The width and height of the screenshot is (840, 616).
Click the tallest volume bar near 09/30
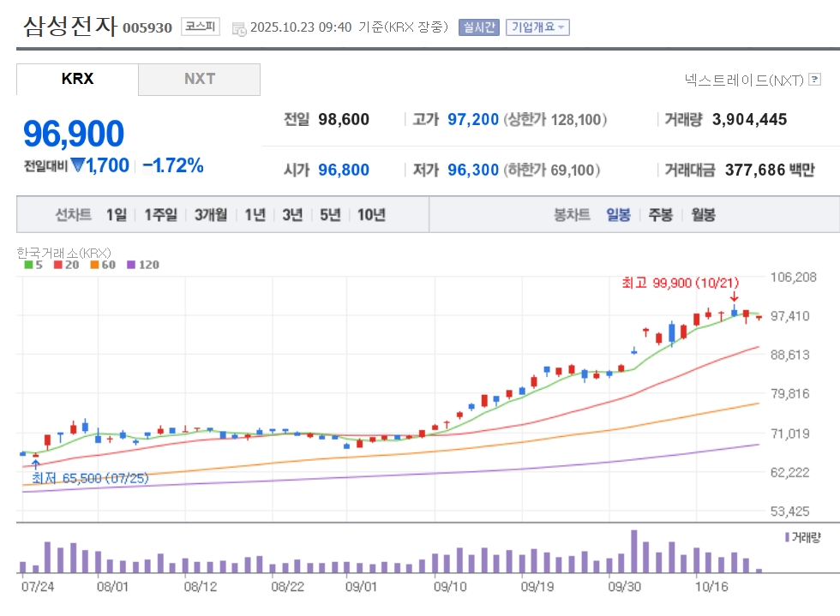634,551
